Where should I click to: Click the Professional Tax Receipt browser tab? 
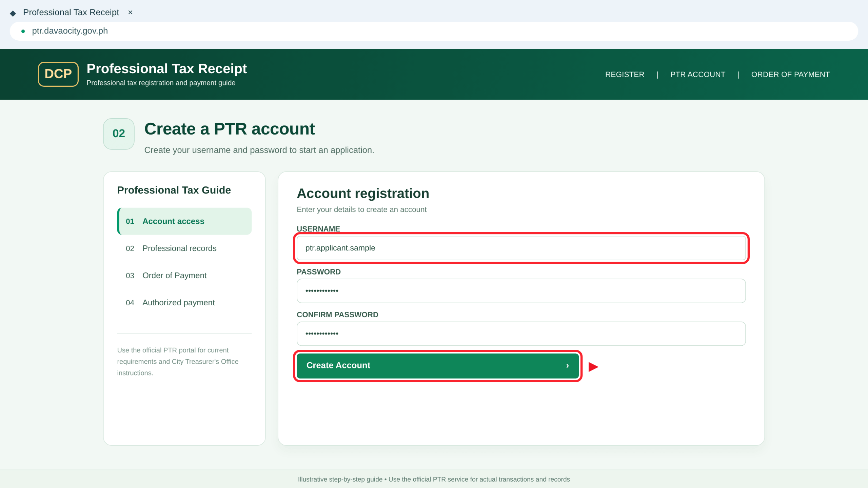point(71,13)
